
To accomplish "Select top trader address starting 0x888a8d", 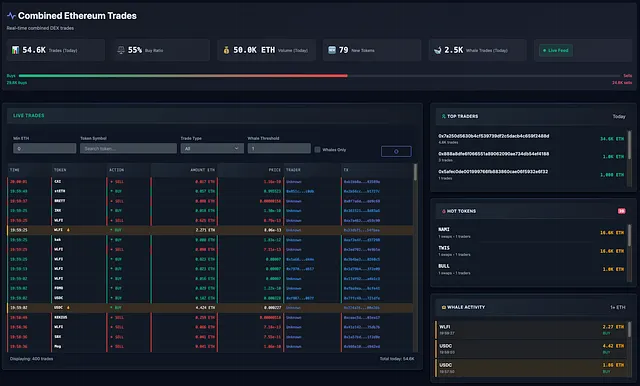I will click(x=493, y=154).
